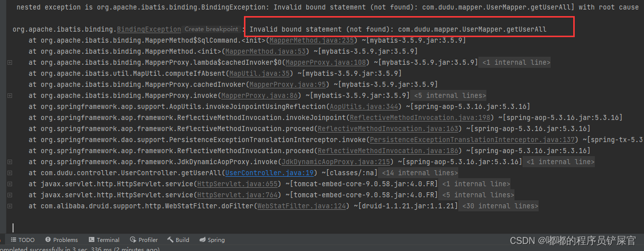Open the WebStatFilter.java:124 link

[x=302, y=206]
